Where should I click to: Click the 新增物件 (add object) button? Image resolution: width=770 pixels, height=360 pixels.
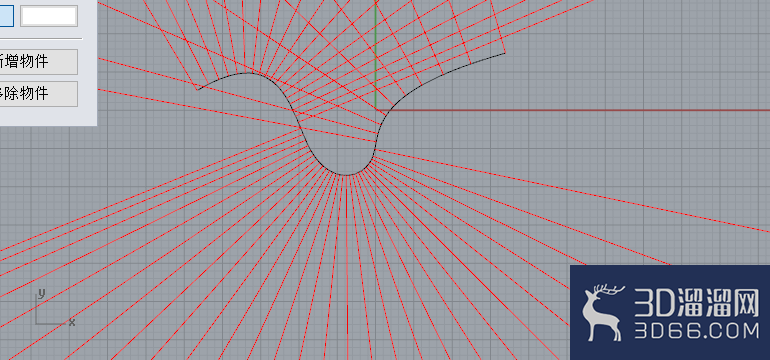click(x=38, y=62)
